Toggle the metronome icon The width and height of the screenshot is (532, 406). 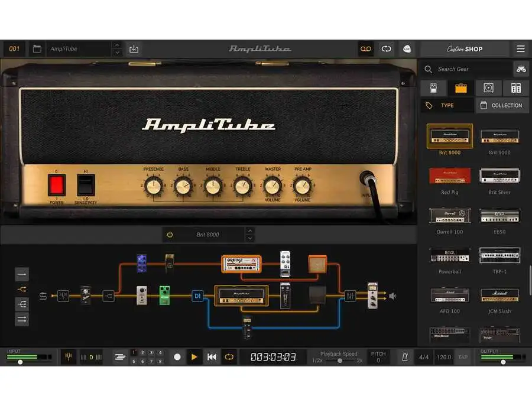pyautogui.click(x=405, y=357)
